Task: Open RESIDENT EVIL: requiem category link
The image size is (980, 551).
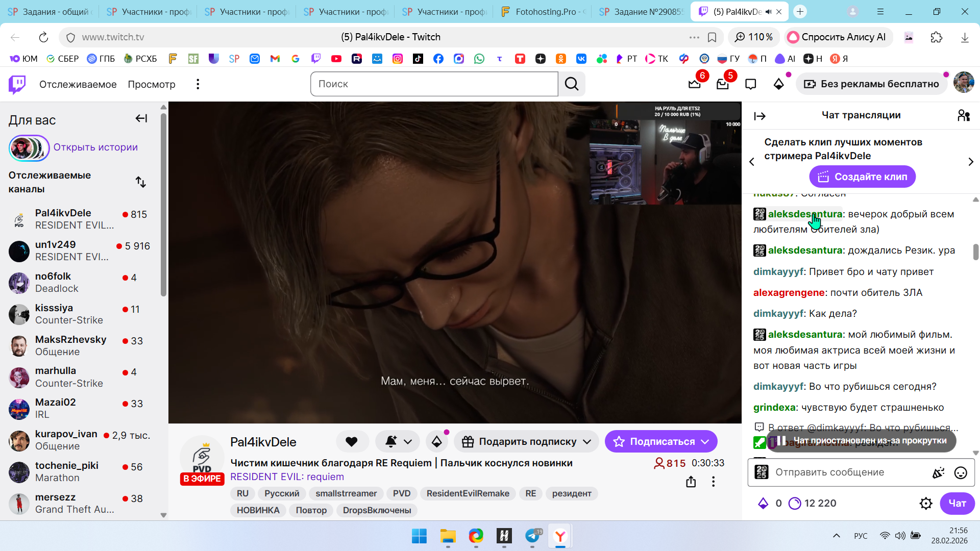Action: [x=287, y=477]
